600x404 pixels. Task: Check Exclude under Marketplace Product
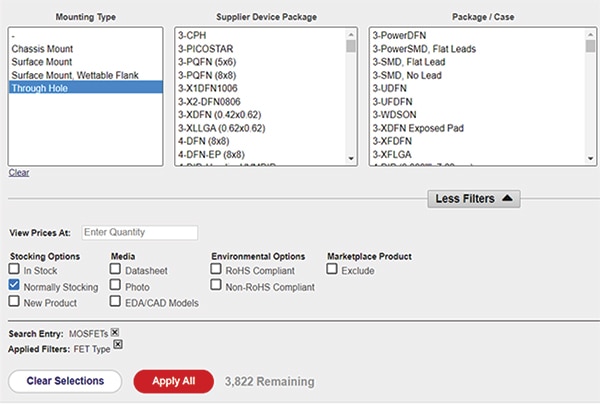333,270
